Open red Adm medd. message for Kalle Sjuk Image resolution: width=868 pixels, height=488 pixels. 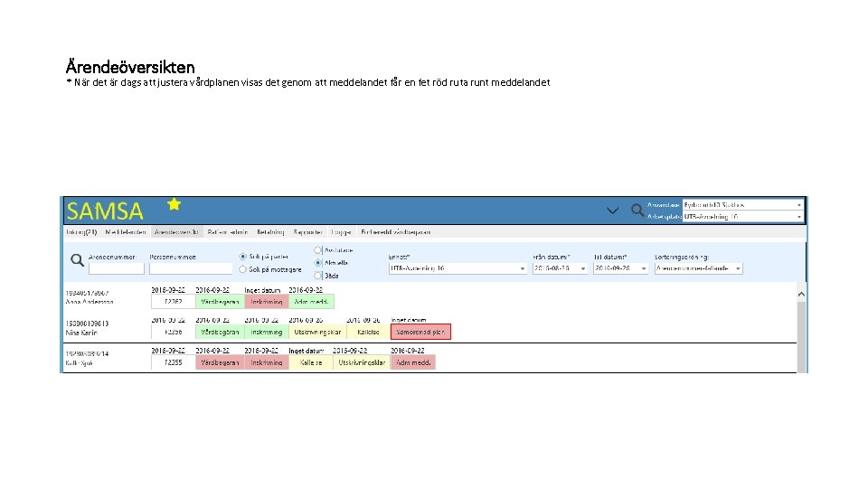(x=413, y=362)
